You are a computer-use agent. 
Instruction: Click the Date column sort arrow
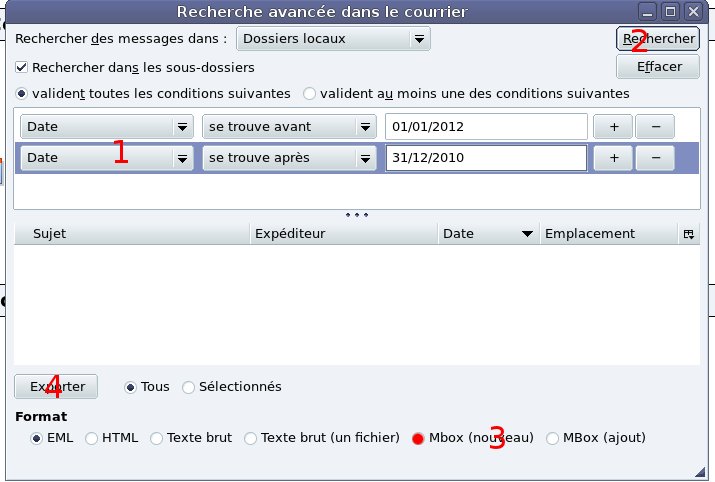click(526, 234)
